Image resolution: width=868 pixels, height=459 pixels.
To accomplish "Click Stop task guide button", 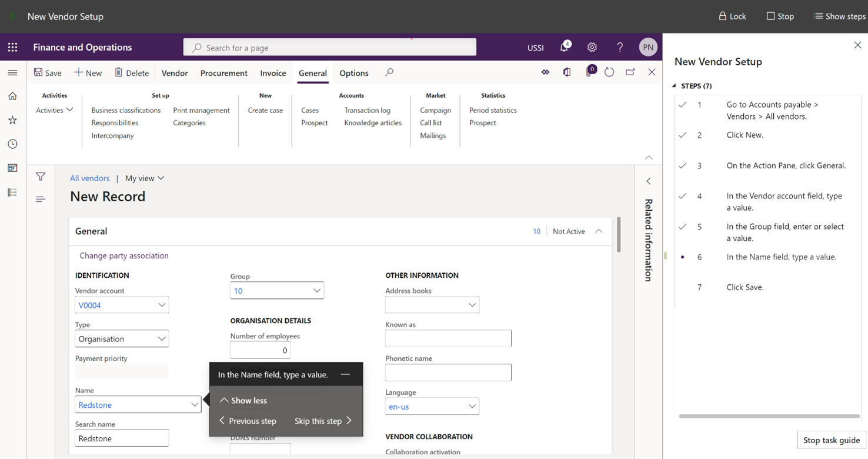I will [x=832, y=440].
